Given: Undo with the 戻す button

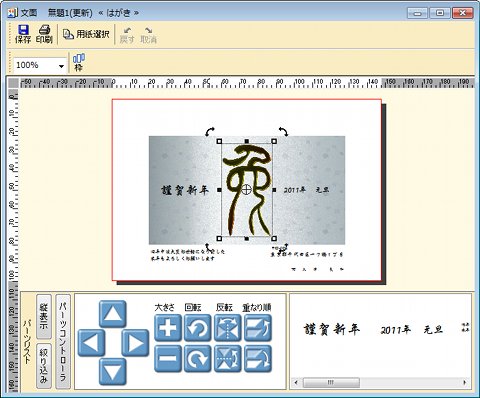Looking at the screenshot, I should 127,35.
